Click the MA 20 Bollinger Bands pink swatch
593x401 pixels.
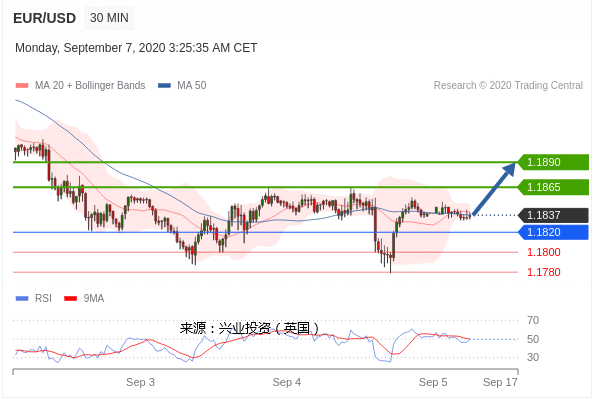(x=22, y=85)
